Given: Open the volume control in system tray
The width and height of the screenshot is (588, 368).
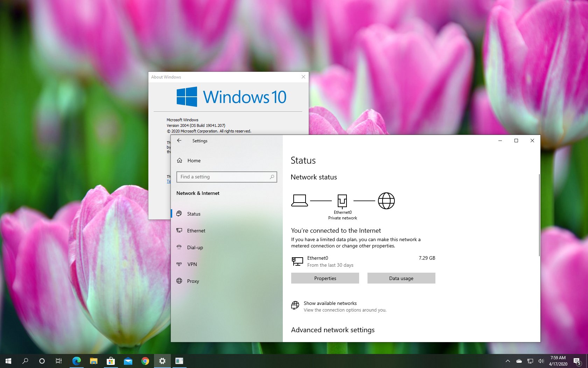Looking at the screenshot, I should point(541,361).
